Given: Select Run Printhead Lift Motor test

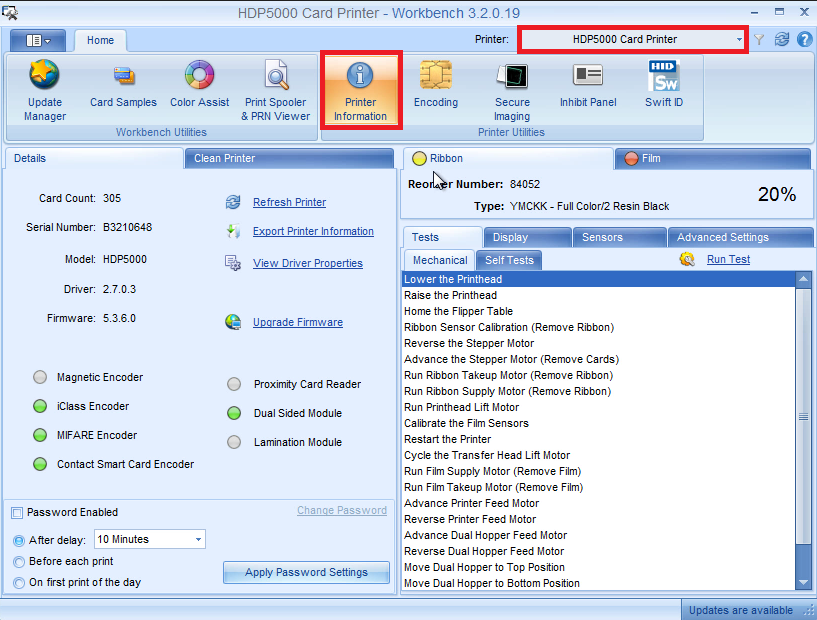Looking at the screenshot, I should tap(599, 407).
